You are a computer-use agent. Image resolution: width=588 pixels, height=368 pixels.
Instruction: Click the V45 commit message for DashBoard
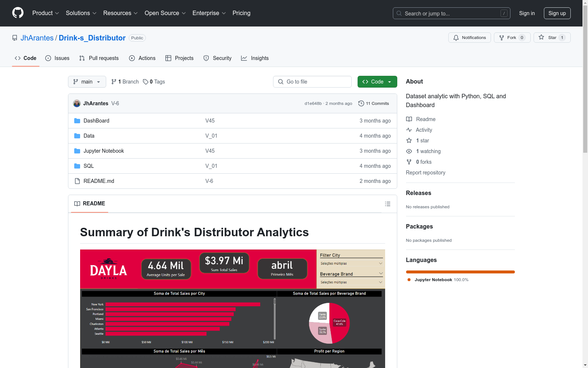click(x=210, y=121)
